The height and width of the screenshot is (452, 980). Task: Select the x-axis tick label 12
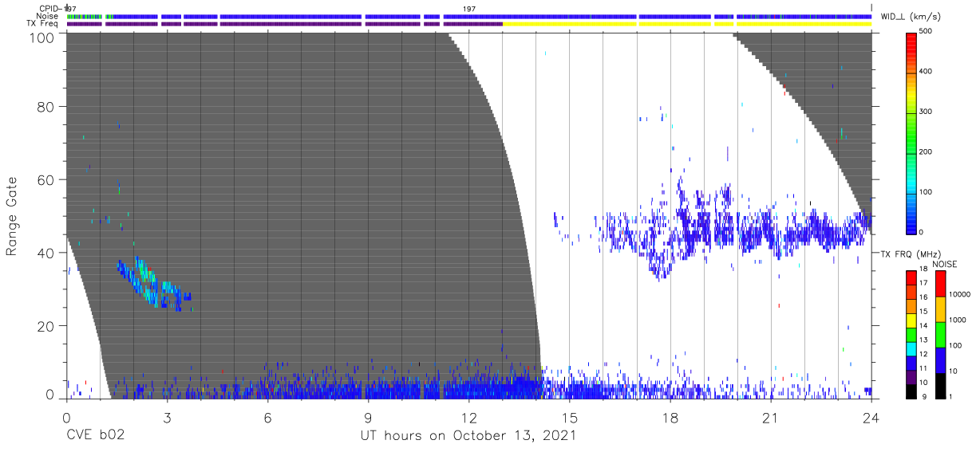point(468,418)
